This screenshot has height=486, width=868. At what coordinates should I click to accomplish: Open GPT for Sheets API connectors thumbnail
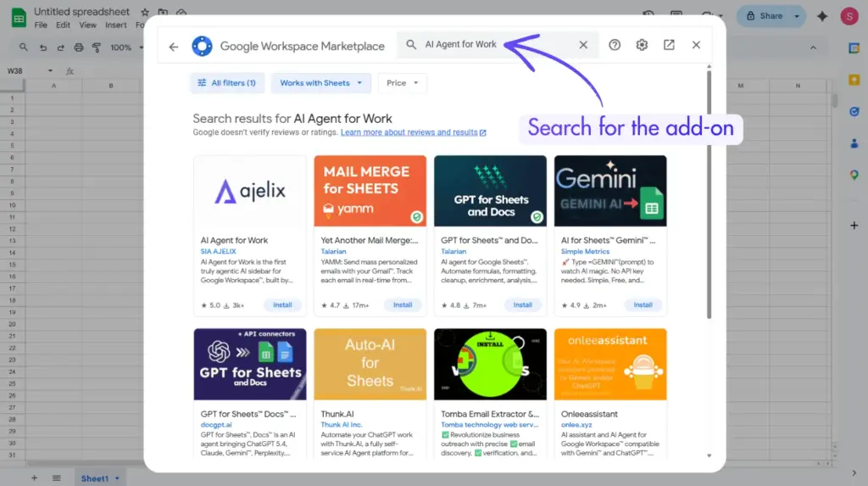(x=250, y=364)
